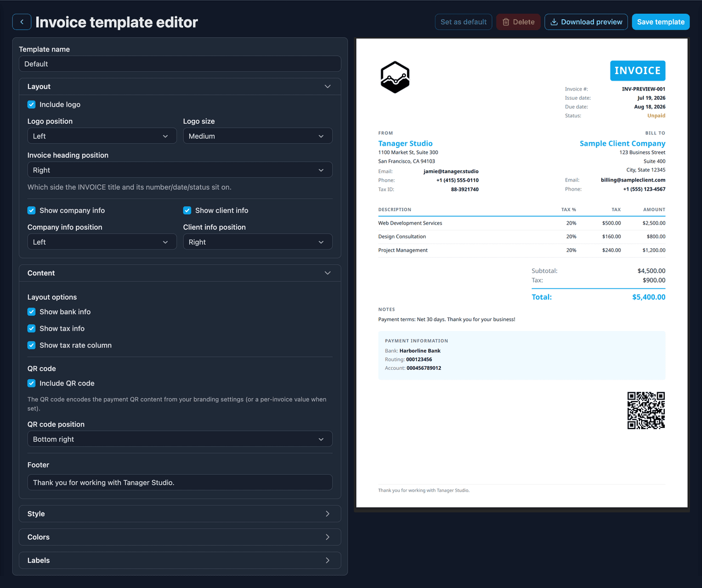
Task: Click routing number 000123456
Action: (419, 359)
